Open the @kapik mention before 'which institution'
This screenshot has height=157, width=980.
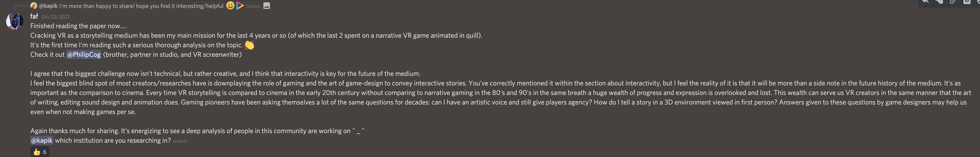42,140
